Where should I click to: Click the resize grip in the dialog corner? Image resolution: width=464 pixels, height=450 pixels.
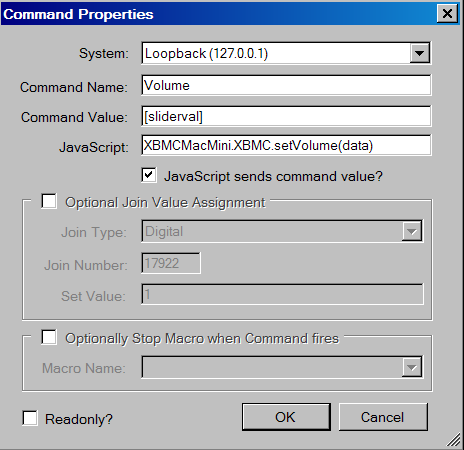point(454,440)
